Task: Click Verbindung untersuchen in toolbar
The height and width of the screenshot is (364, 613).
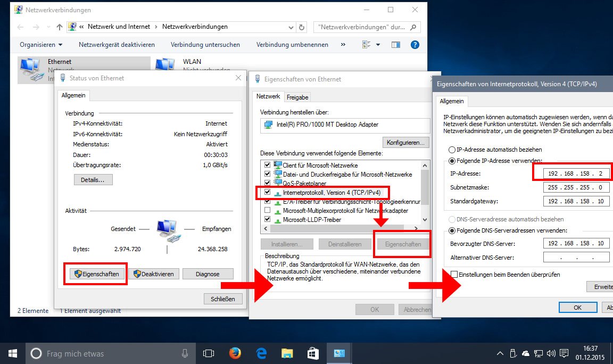Action: point(205,45)
